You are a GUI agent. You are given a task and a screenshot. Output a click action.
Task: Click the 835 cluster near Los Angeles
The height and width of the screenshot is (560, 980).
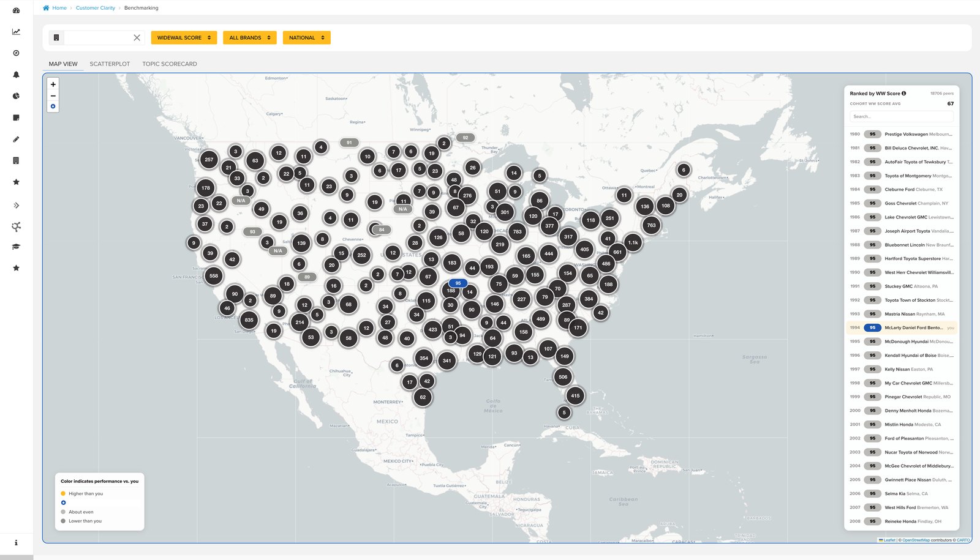pyautogui.click(x=249, y=319)
